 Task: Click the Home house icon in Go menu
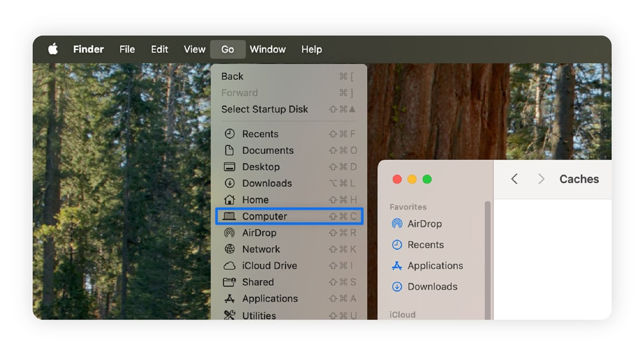pos(230,200)
